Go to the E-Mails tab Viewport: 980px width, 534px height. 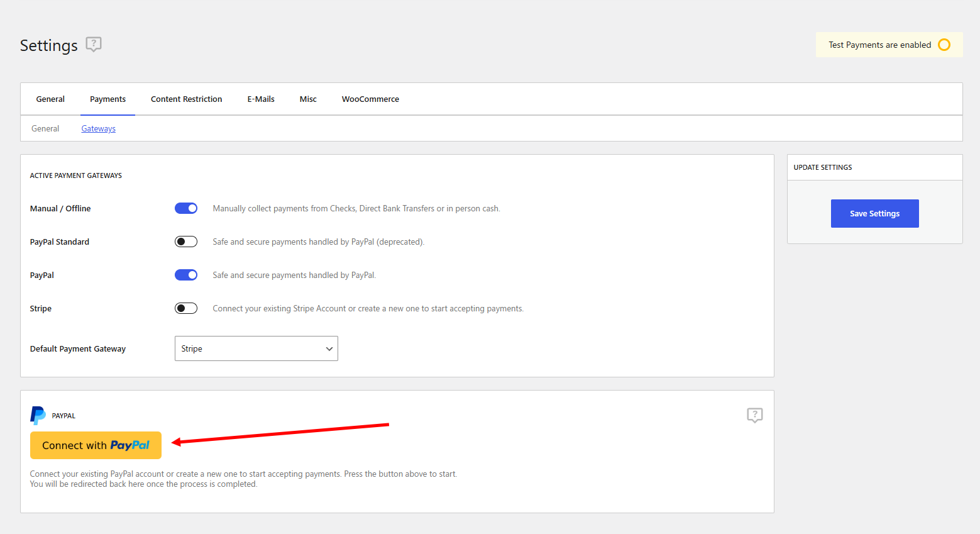260,99
